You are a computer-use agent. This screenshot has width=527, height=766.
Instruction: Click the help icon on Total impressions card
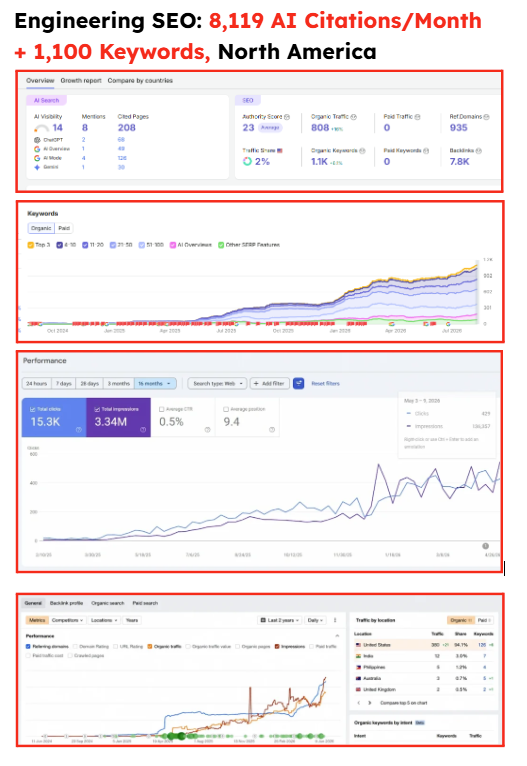(x=143, y=429)
